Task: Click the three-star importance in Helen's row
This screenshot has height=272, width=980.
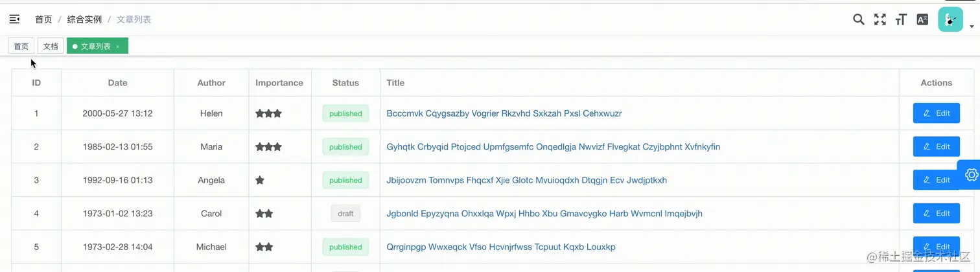Action: click(268, 113)
